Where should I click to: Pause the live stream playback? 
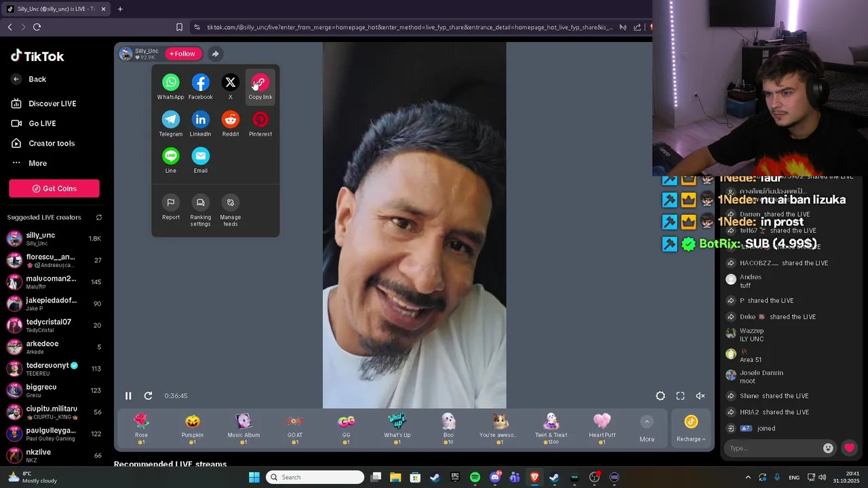[128, 396]
